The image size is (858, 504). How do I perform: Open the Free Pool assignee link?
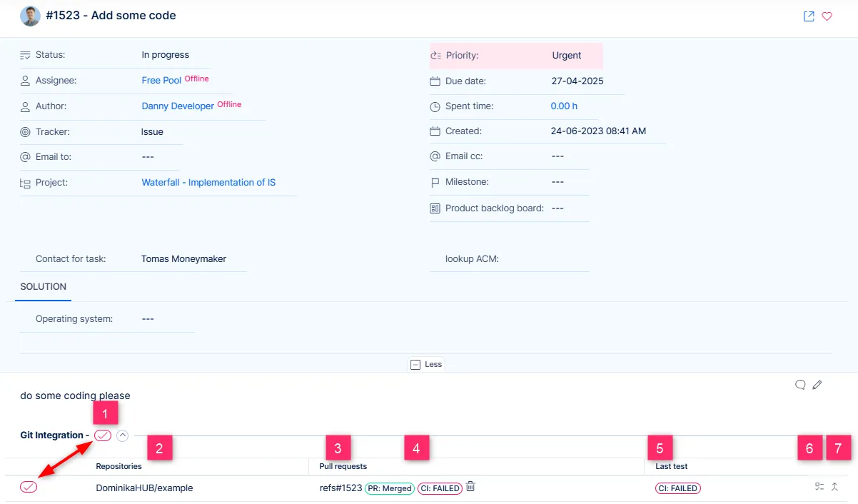[x=161, y=81]
